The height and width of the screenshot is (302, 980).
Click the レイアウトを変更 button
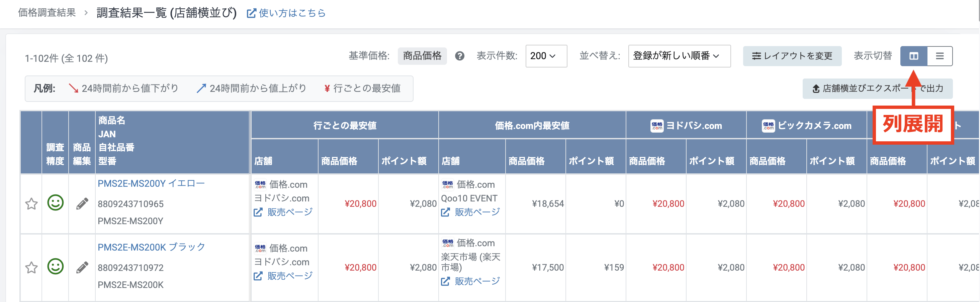tap(792, 56)
